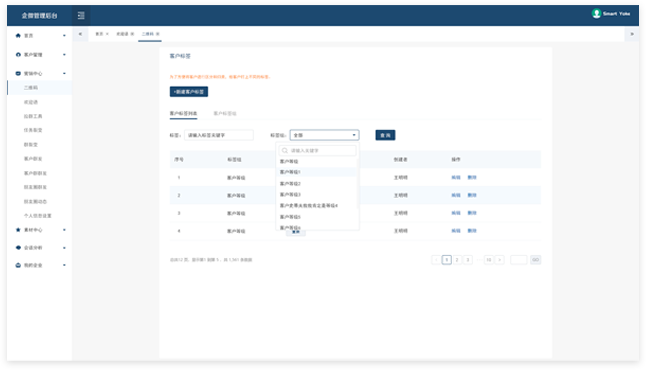Collapse the 营销中心 sidebar section
The height and width of the screenshot is (370, 646).
(64, 73)
